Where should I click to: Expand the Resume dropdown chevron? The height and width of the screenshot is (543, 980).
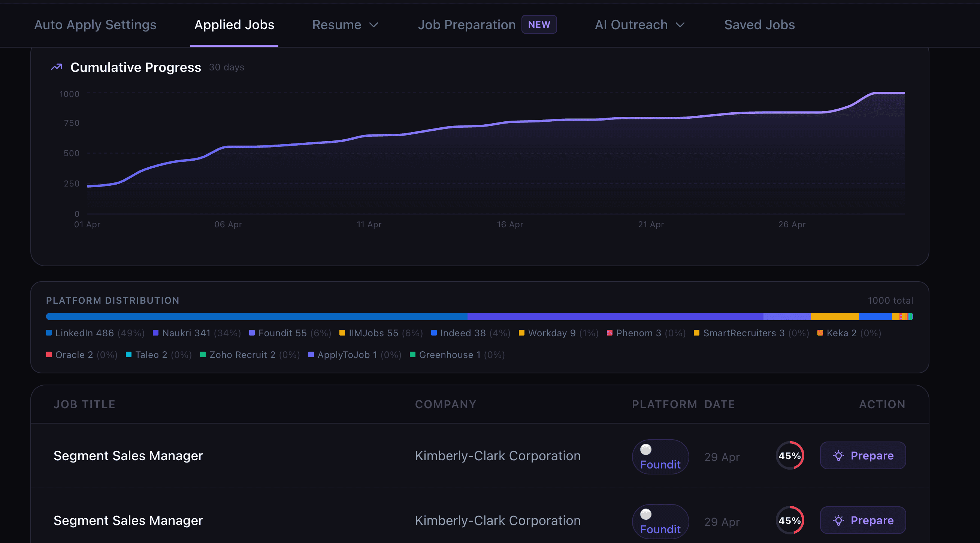coord(374,25)
